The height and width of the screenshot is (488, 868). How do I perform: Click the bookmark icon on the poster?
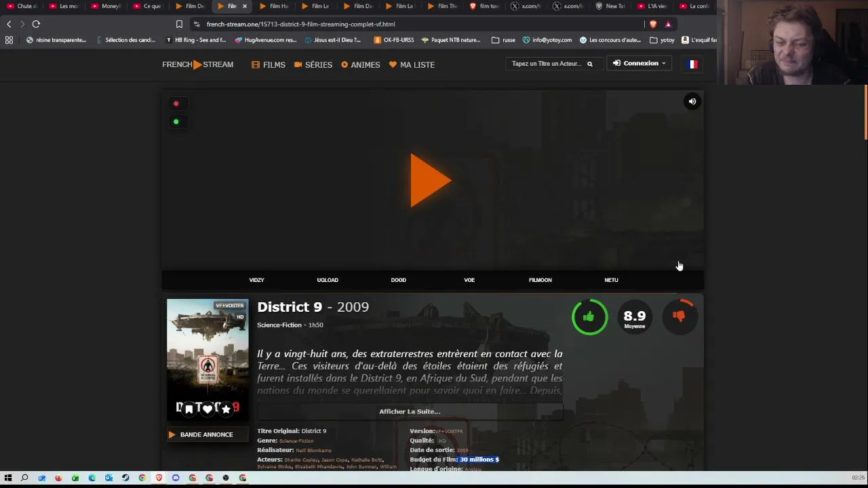coord(189,409)
